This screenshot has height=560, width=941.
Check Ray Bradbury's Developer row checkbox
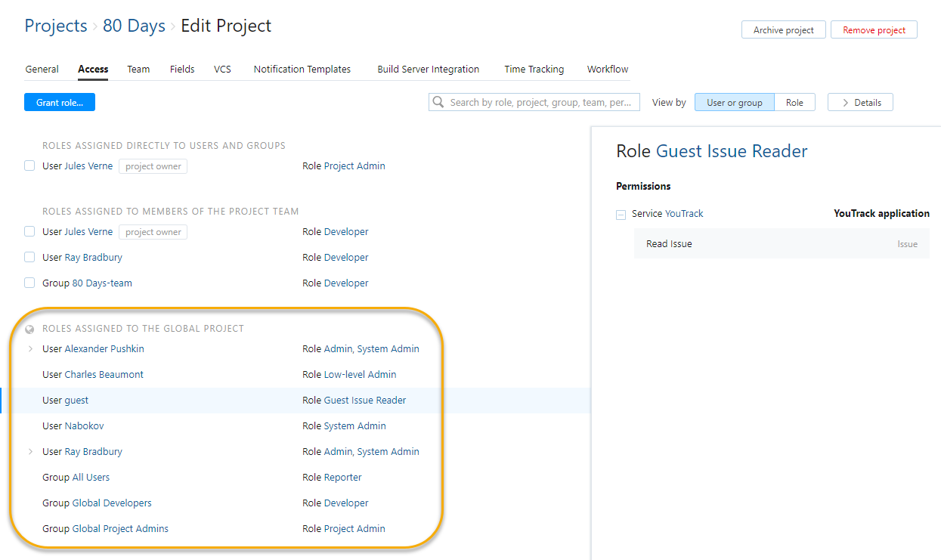click(x=29, y=257)
